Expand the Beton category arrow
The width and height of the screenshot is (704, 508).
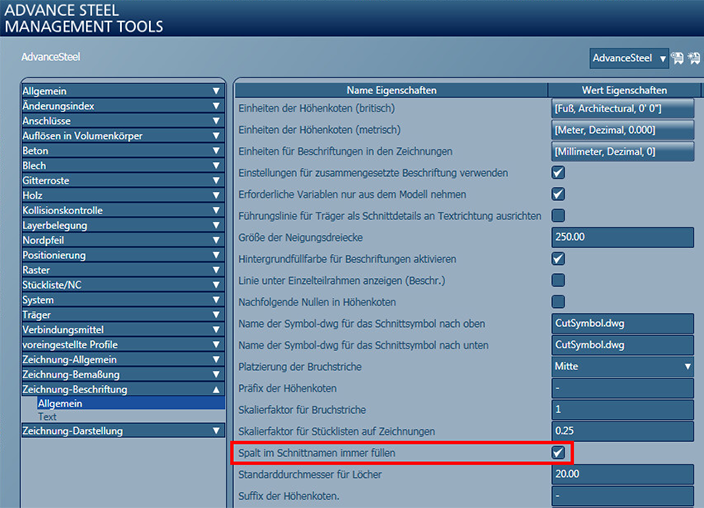[x=216, y=150]
